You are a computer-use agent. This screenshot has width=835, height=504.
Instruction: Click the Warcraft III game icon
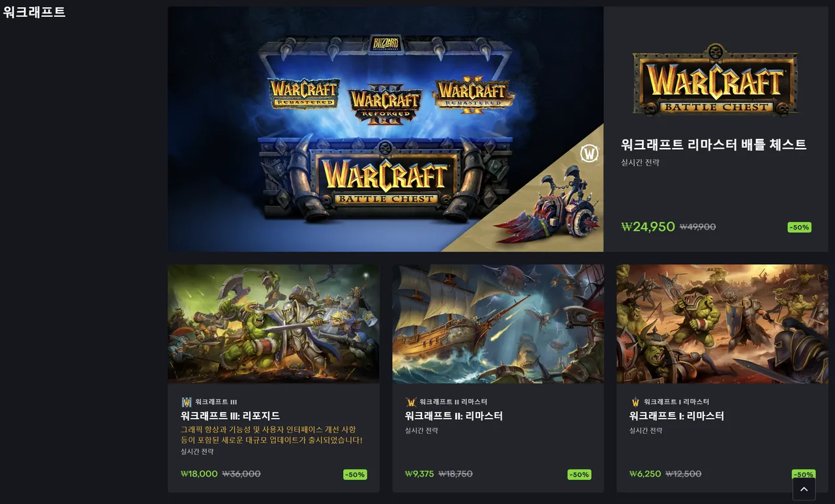point(187,402)
